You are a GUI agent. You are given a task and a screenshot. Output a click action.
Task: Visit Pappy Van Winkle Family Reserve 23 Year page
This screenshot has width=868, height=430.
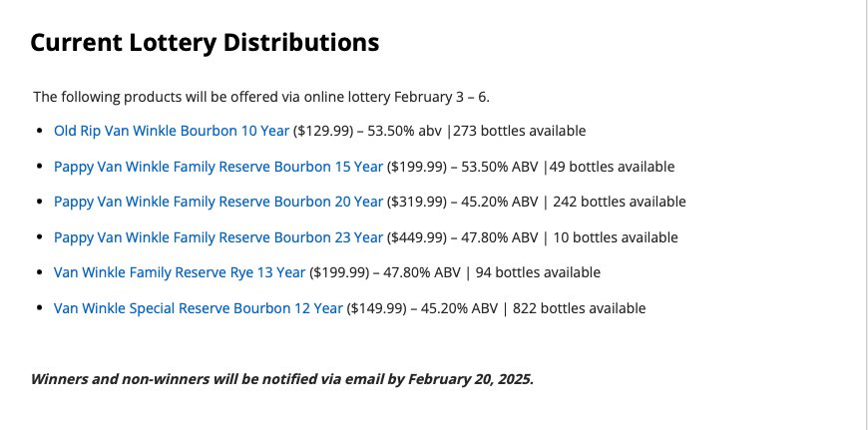[x=218, y=237]
